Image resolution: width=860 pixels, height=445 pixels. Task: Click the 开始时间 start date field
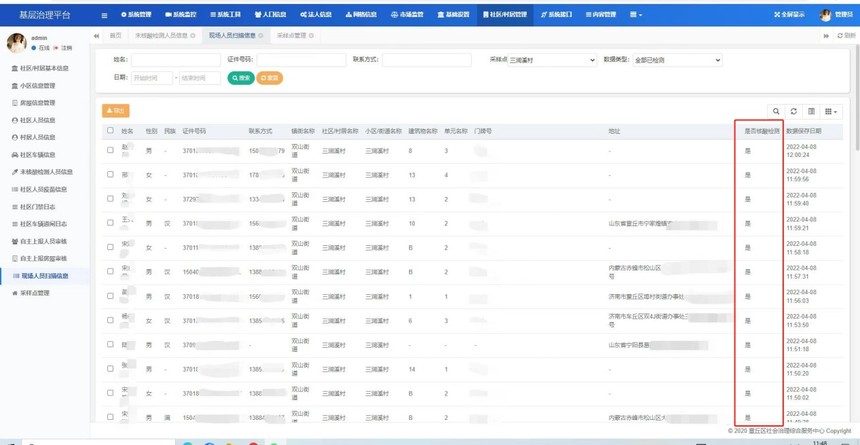point(152,78)
